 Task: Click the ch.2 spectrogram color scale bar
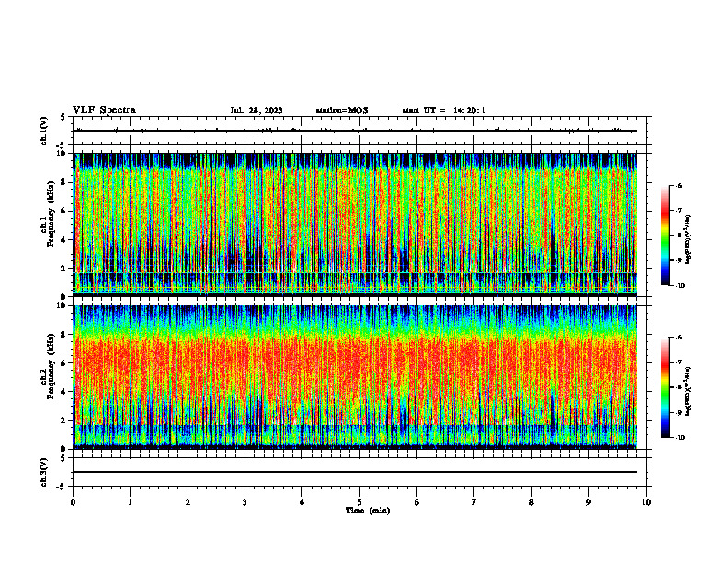pyautogui.click(x=665, y=387)
